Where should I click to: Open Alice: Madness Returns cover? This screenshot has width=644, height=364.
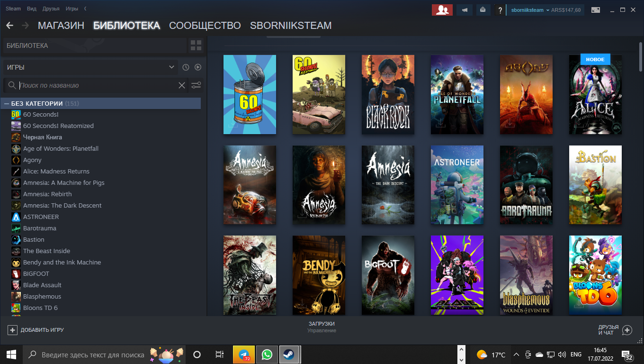tap(595, 94)
